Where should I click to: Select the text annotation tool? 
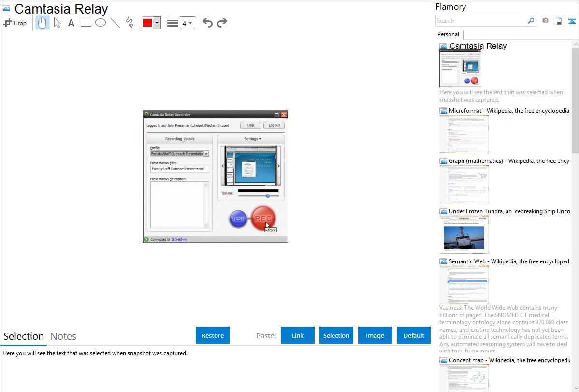pyautogui.click(x=71, y=23)
